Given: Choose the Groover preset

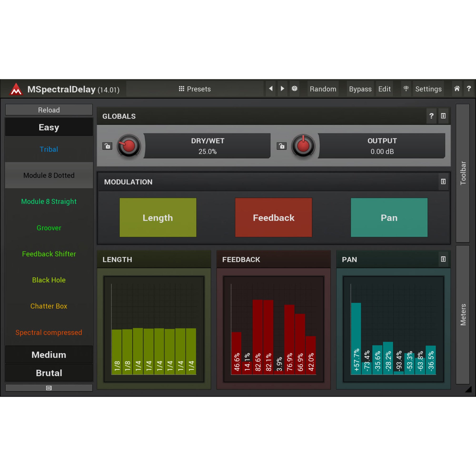Looking at the screenshot, I should (x=49, y=228).
